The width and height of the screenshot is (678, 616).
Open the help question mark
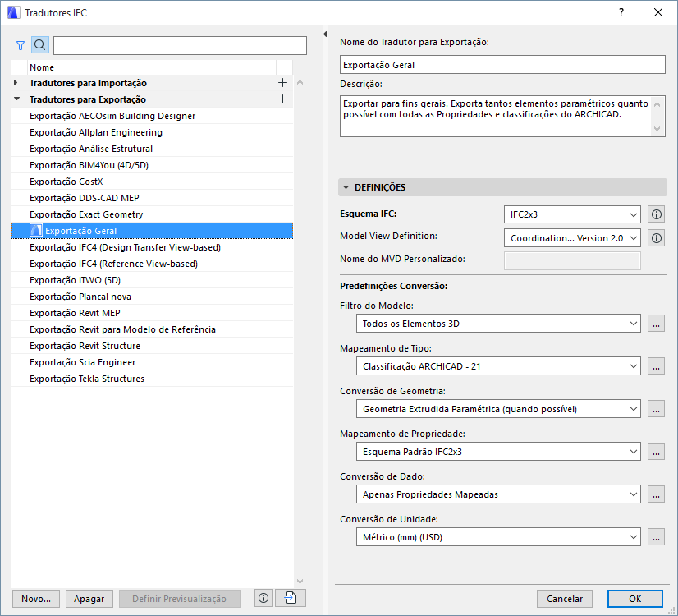point(621,12)
